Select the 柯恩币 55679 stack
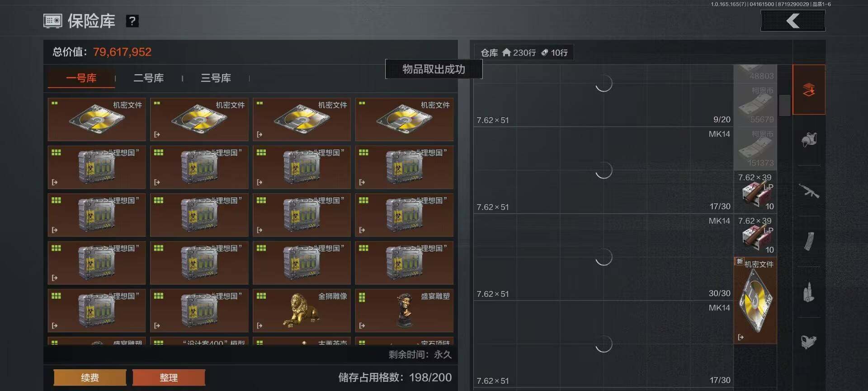This screenshot has height=391, width=868. (x=755, y=105)
